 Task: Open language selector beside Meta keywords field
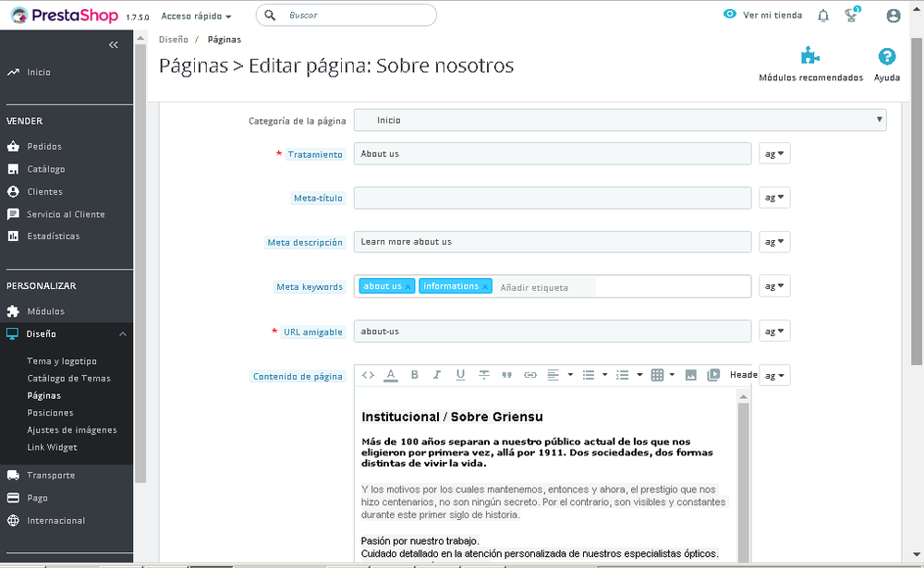774,286
